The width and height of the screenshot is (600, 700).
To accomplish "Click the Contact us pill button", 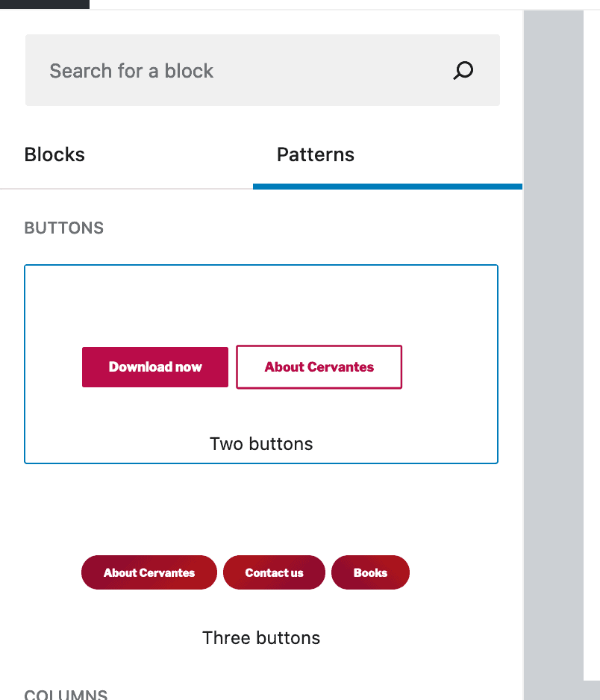I will [274, 572].
